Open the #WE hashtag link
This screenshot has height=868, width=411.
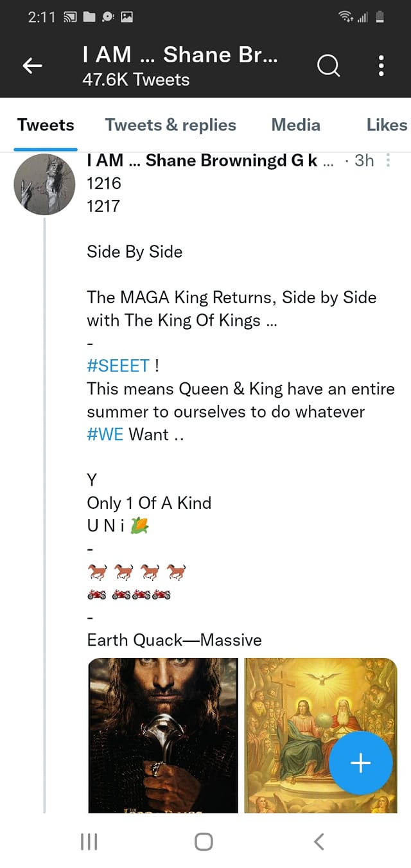105,434
